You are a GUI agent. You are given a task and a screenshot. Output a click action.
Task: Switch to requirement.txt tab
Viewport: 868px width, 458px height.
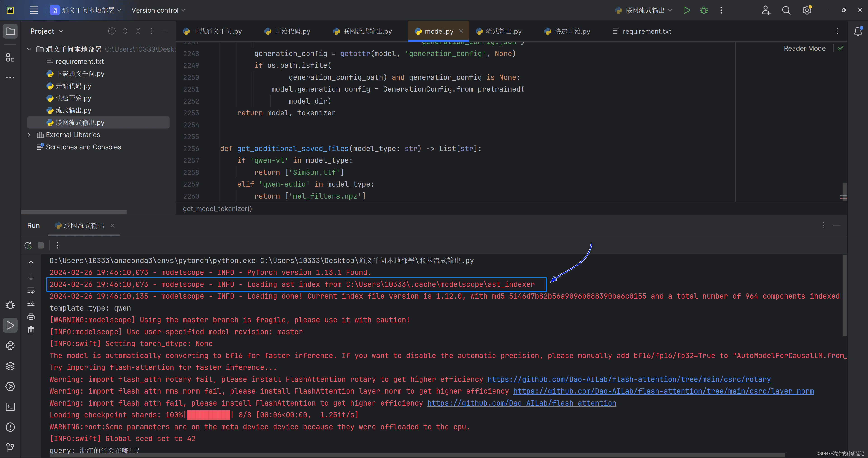pyautogui.click(x=642, y=31)
